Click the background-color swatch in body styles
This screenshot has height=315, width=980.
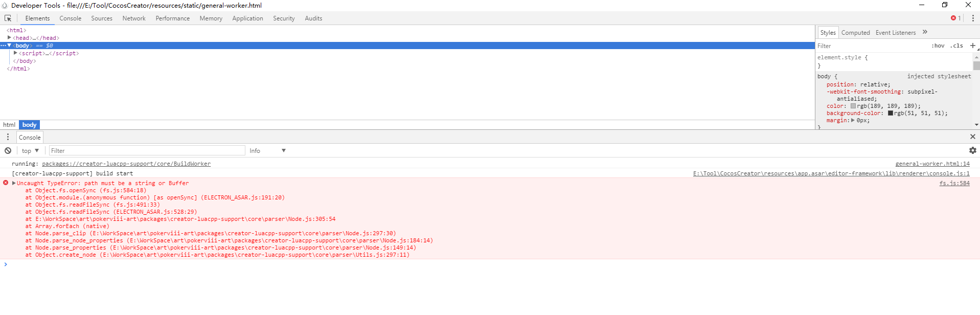pos(891,114)
